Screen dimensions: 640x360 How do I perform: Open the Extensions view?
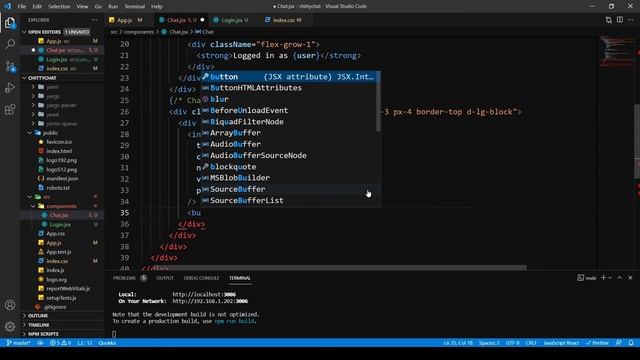click(10, 109)
